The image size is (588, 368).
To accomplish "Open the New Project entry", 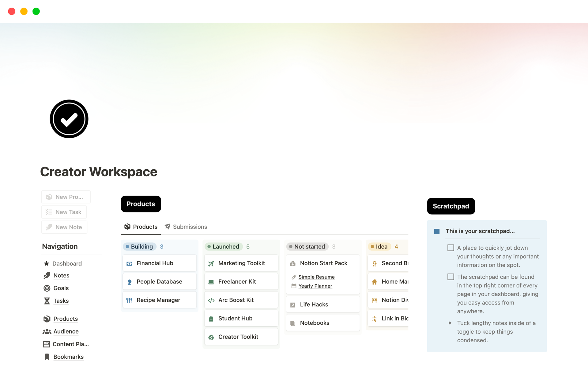I will (66, 196).
